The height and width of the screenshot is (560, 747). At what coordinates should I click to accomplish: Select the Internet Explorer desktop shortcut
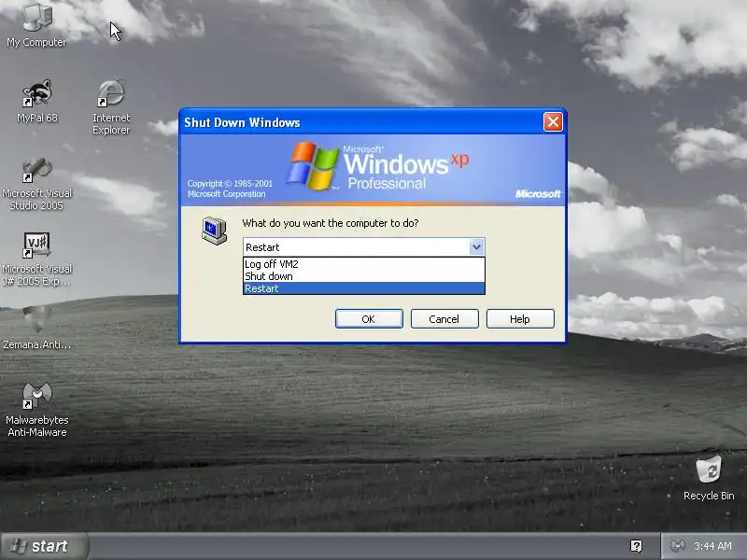tap(111, 107)
